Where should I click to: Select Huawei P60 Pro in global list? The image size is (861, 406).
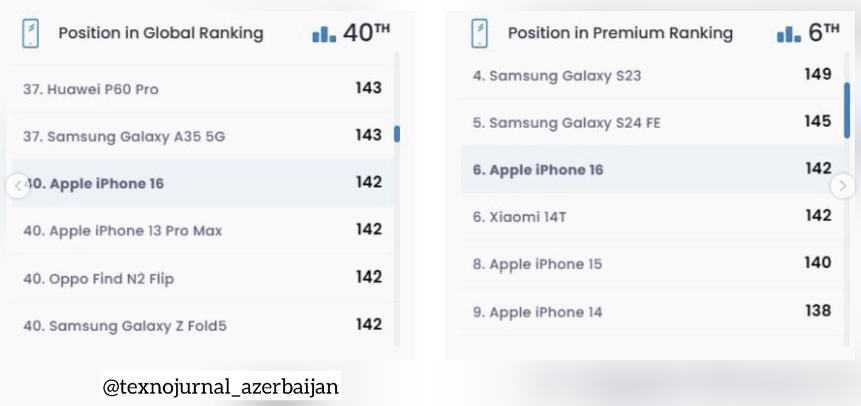pos(203,89)
